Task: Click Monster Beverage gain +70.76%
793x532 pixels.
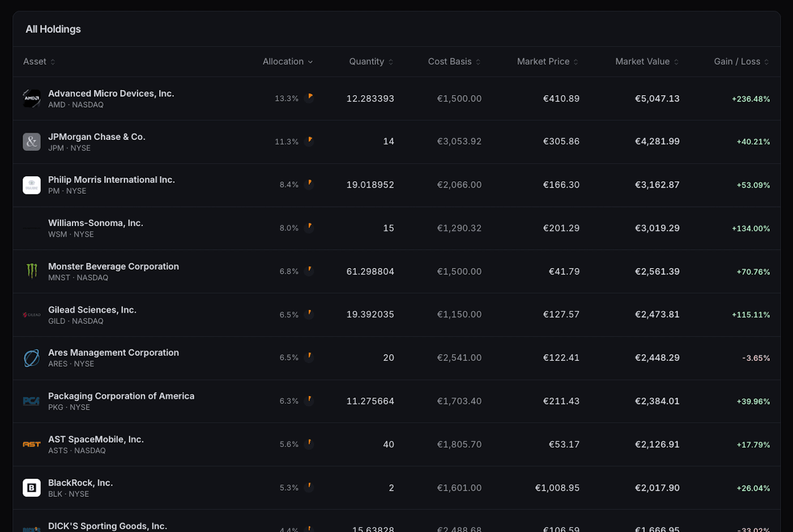Action: (x=753, y=272)
